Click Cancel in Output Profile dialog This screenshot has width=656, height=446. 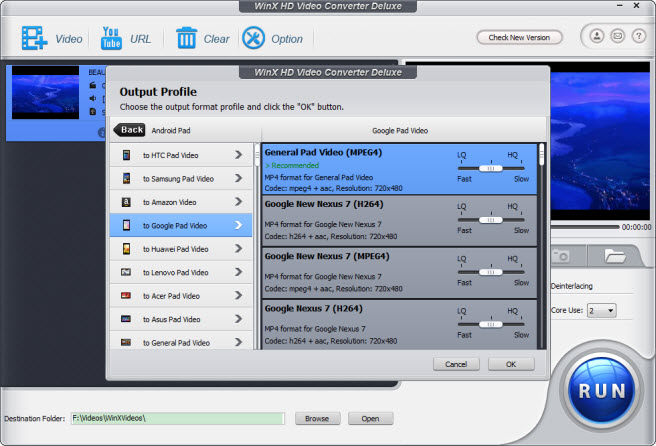pos(456,364)
